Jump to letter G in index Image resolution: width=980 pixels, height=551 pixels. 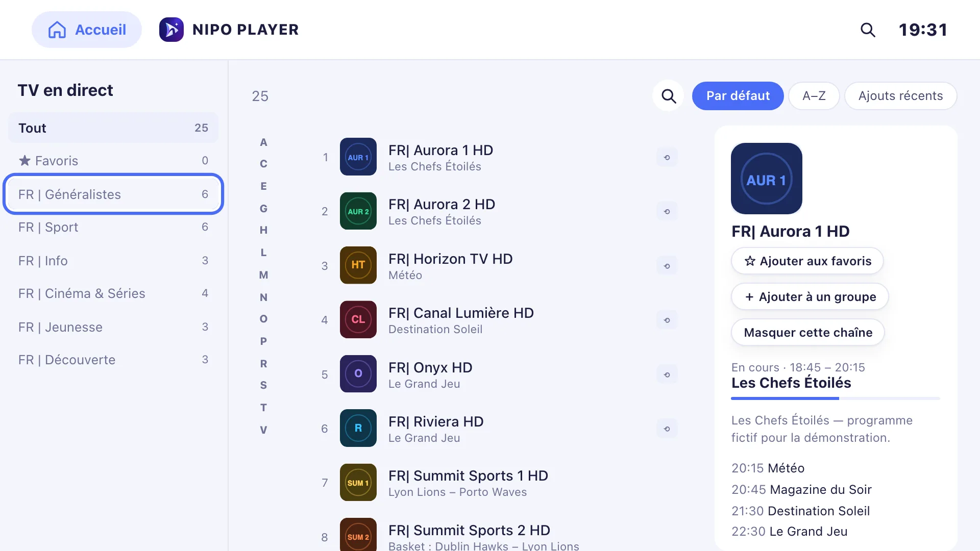click(263, 209)
